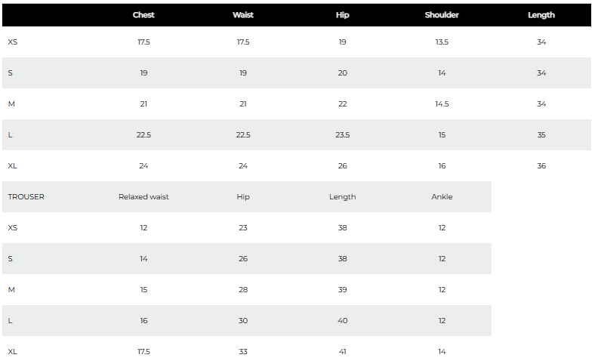Click the Length header in black bar
595x364 pixels.
541,15
